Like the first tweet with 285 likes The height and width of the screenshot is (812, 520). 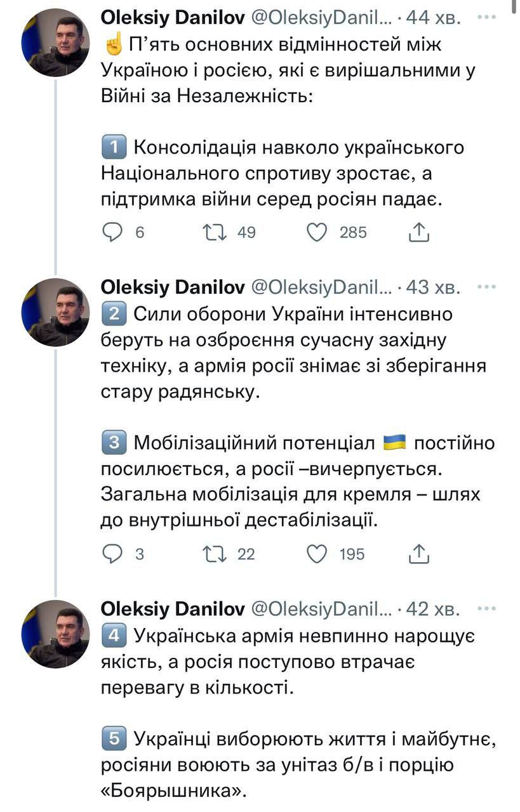pyautogui.click(x=317, y=233)
